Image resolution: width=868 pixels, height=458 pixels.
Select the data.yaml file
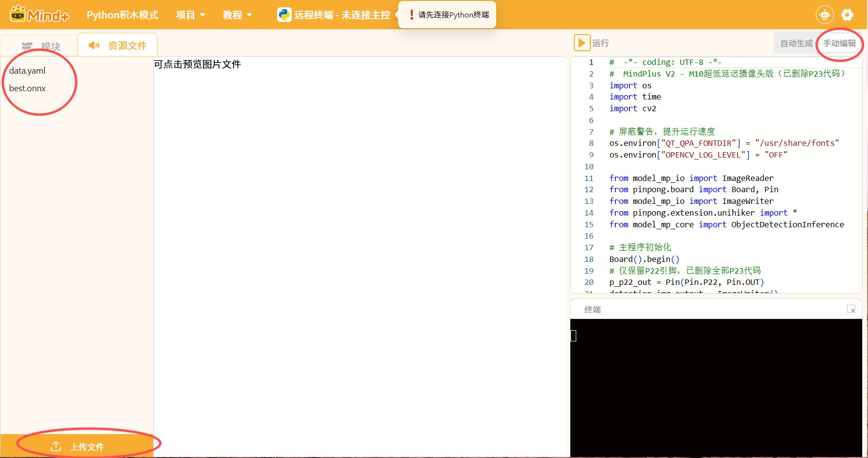(x=27, y=71)
